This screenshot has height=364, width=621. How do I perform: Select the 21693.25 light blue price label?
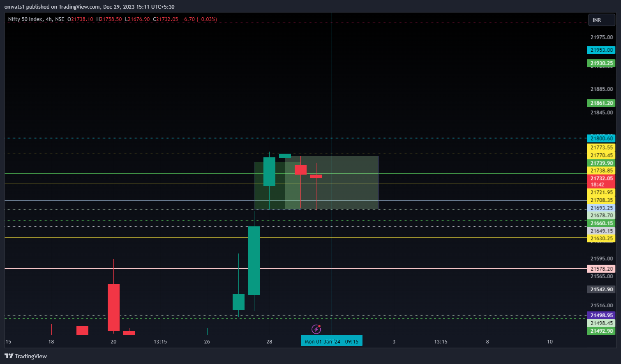(601, 208)
